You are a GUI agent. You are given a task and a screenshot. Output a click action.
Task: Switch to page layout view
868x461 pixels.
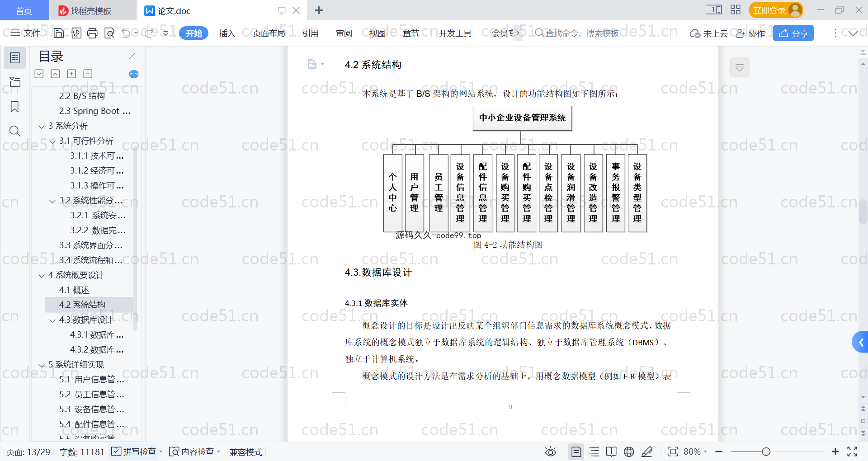coord(576,452)
